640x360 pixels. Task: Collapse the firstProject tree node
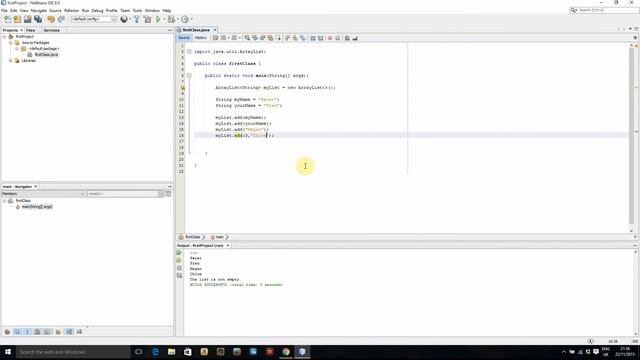(x=4, y=37)
